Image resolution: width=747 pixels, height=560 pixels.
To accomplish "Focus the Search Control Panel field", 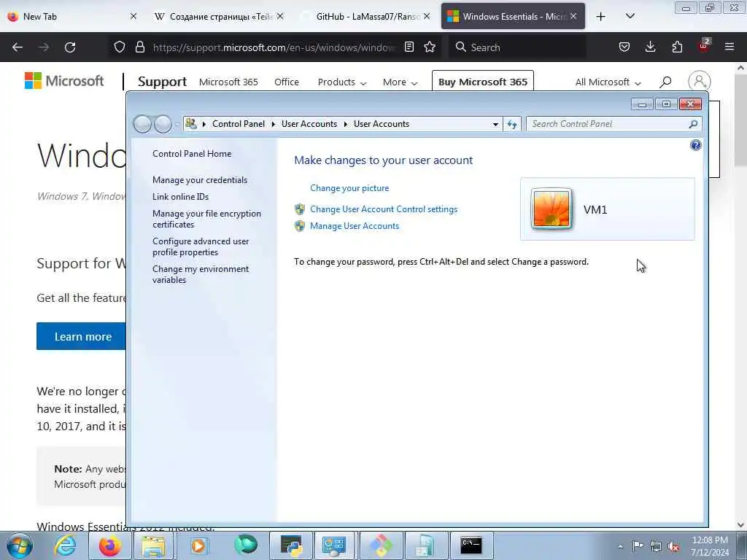I will coord(607,124).
